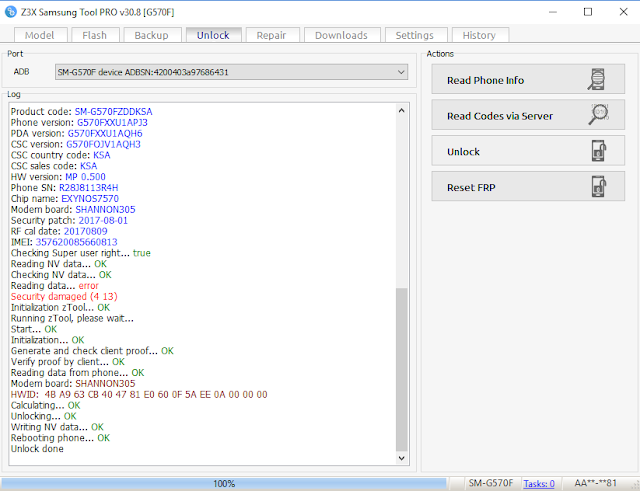Click the Reset FRP button label
640x491 pixels.
click(x=471, y=188)
